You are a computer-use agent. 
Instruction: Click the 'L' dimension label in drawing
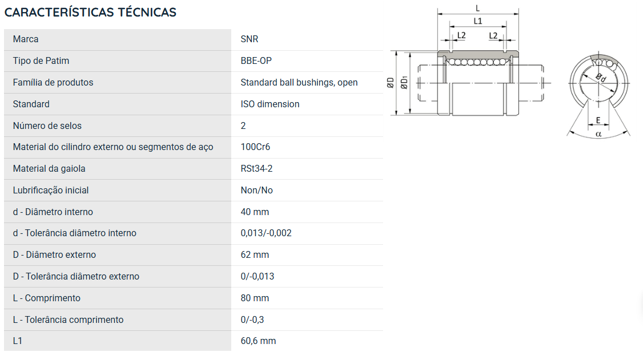point(477,8)
